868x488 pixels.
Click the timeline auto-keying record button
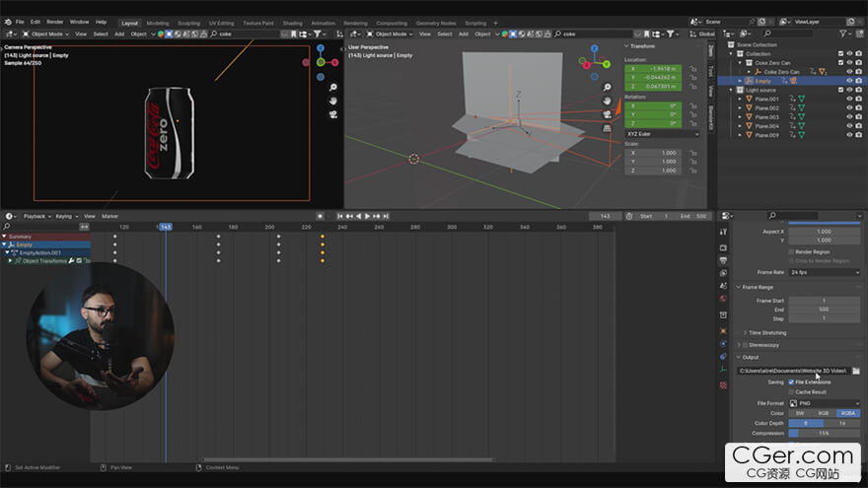coord(320,216)
